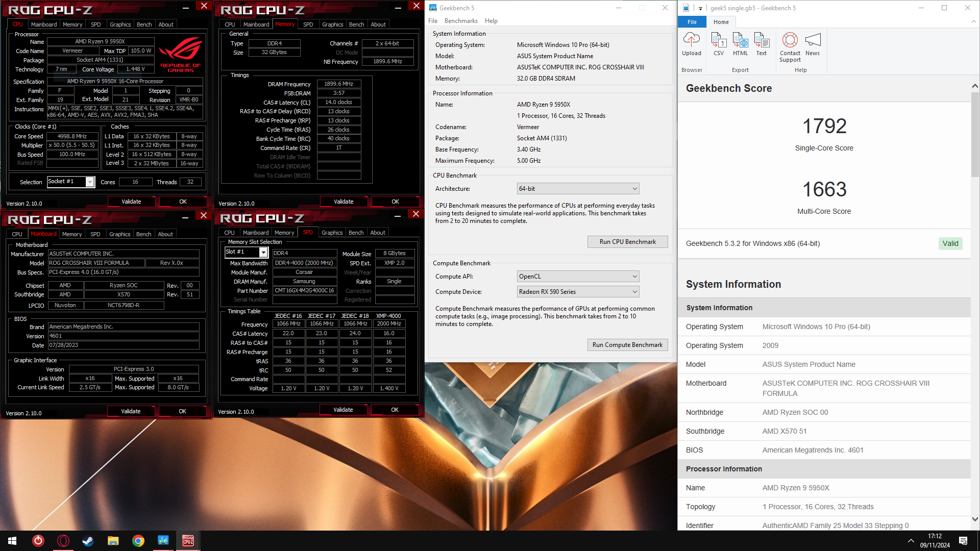Open CPU tab in Memory window

coord(230,24)
